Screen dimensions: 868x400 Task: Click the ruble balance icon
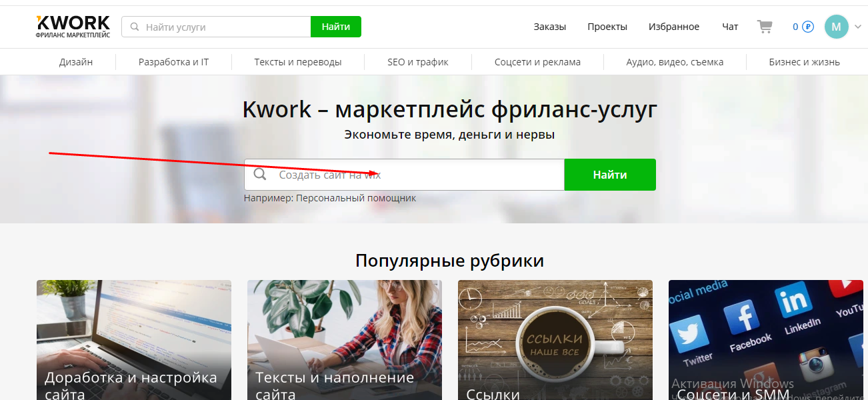click(808, 27)
